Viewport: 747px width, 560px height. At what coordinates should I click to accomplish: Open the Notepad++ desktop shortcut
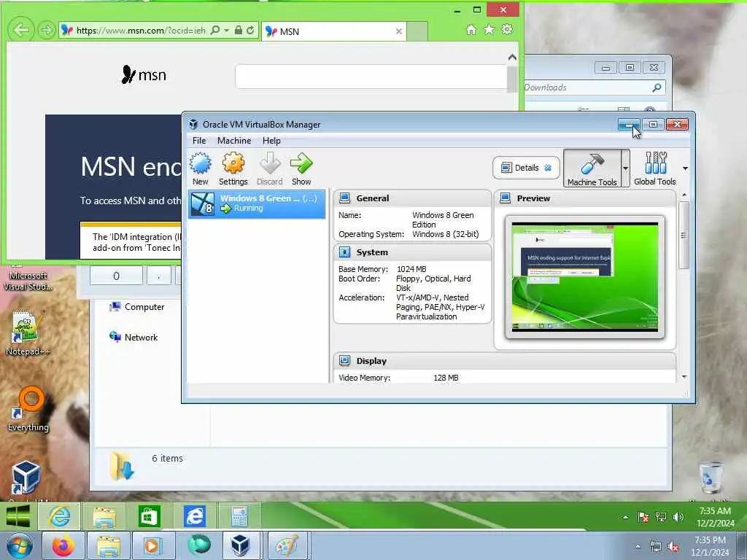click(27, 333)
